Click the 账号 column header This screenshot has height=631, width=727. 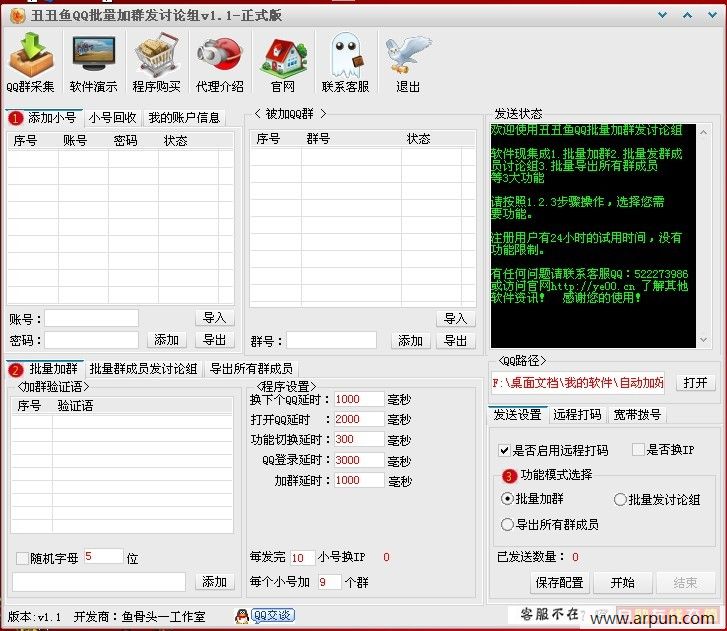pos(75,140)
